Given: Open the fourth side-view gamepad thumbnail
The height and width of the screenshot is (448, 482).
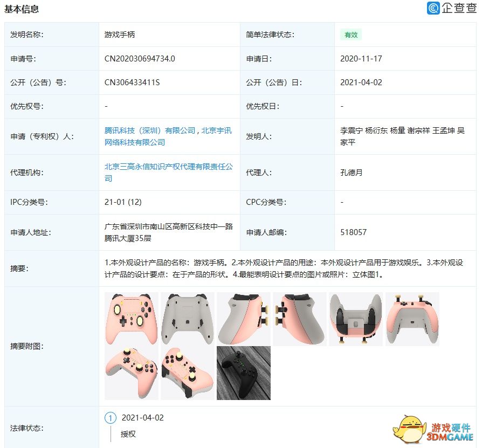Looking at the screenshot, I should click(x=300, y=319).
